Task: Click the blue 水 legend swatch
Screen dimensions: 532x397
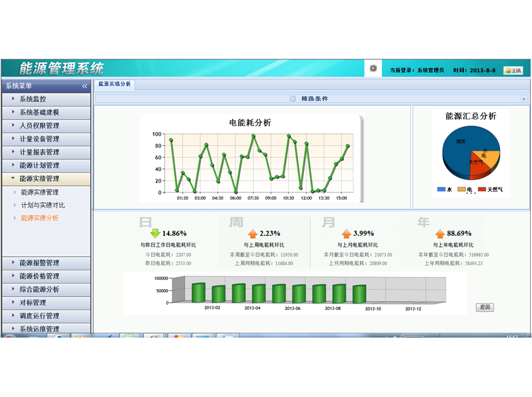Action: (441, 189)
